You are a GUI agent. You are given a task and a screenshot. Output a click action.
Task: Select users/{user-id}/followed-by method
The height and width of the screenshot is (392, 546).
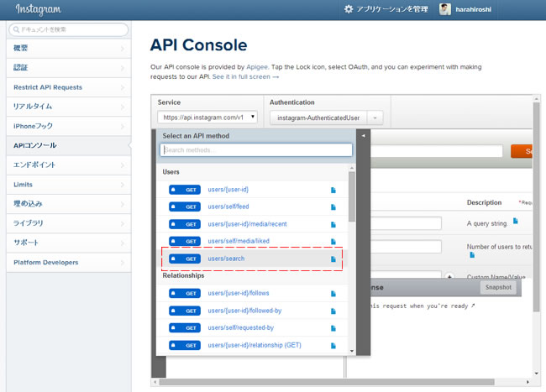coord(244,311)
